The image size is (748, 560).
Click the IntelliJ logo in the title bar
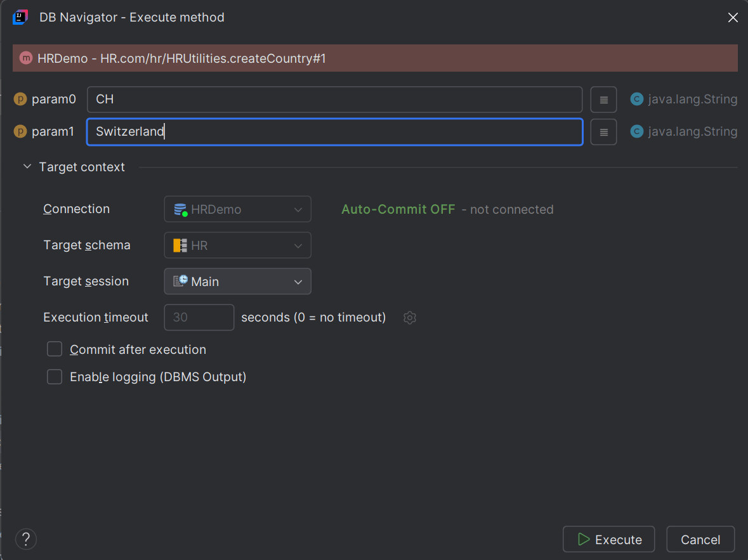click(x=19, y=17)
